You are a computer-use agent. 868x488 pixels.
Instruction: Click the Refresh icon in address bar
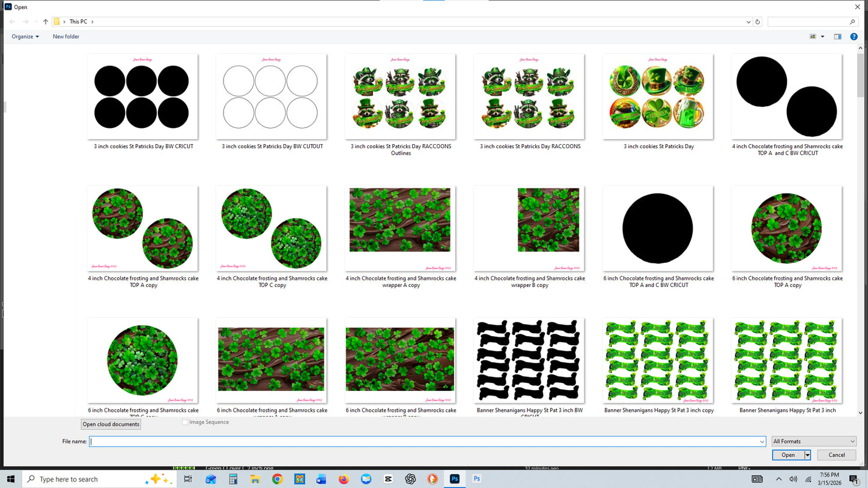(x=757, y=21)
